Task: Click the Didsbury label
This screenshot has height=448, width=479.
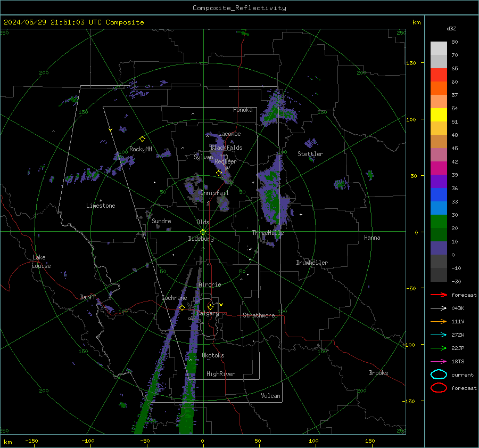Action: pos(201,239)
